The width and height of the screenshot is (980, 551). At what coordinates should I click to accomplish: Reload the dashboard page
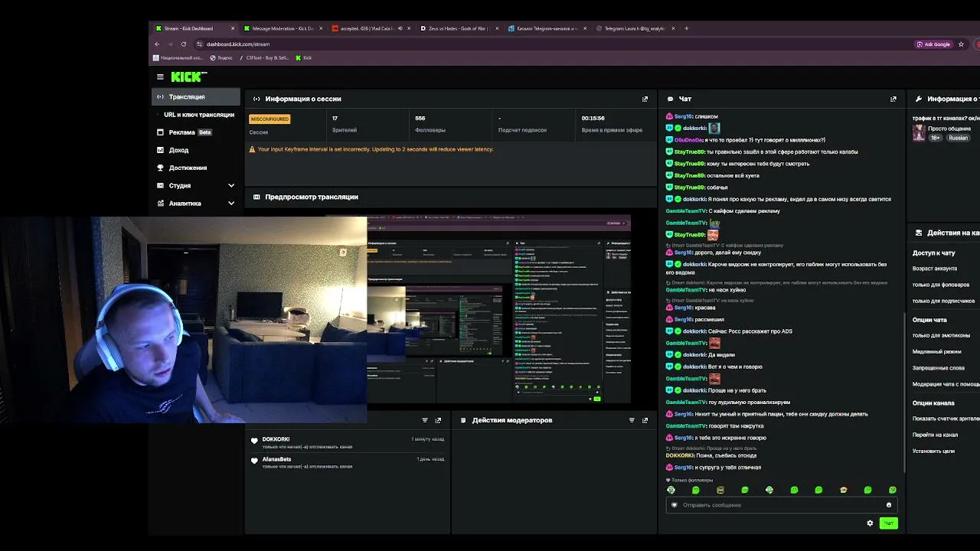[184, 44]
